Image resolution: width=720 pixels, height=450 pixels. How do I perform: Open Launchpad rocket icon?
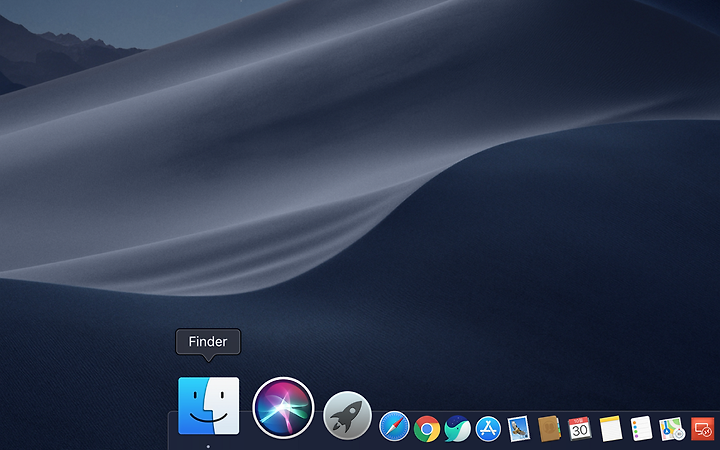pos(347,416)
